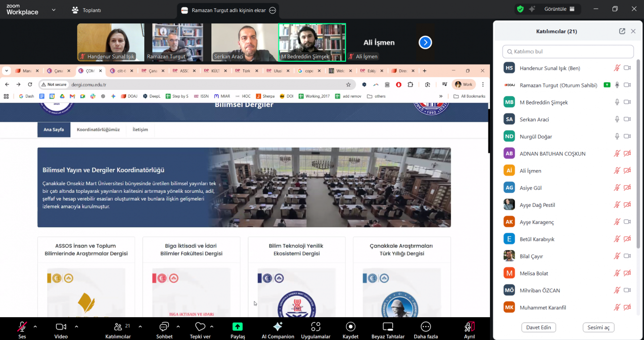The height and width of the screenshot is (340, 644).
Task: Toggle camera with the Video button
Action: [x=61, y=326]
